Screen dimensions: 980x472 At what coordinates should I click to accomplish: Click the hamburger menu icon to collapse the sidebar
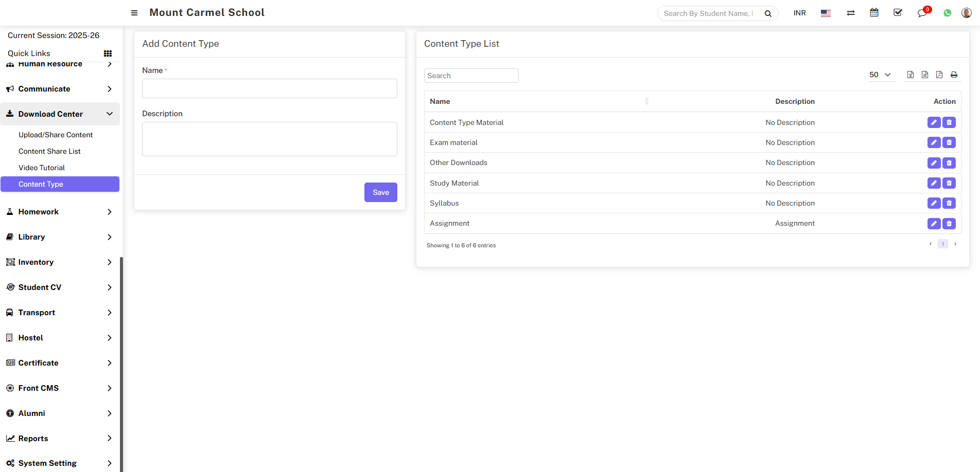[x=134, y=13]
